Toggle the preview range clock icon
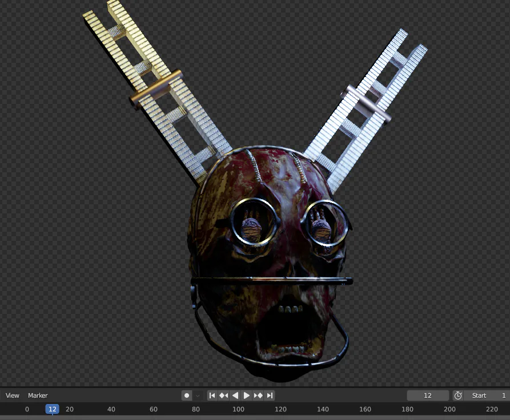510x420 pixels. (458, 395)
